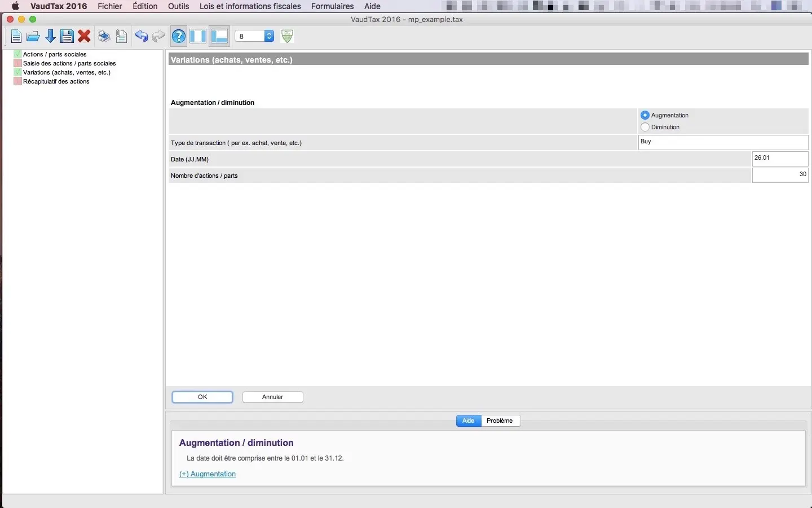
Task: Select Variations (achats, ventes, etc.) tree item
Action: coord(67,72)
